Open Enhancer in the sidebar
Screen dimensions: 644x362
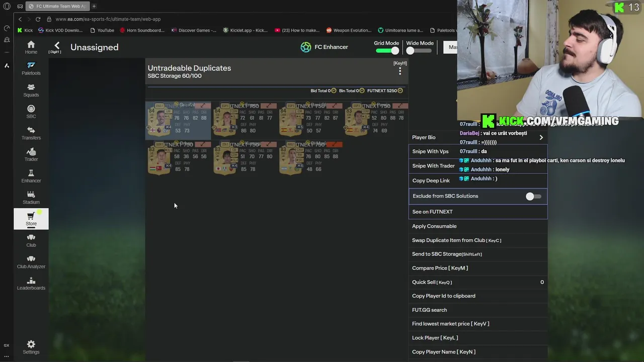31,176
